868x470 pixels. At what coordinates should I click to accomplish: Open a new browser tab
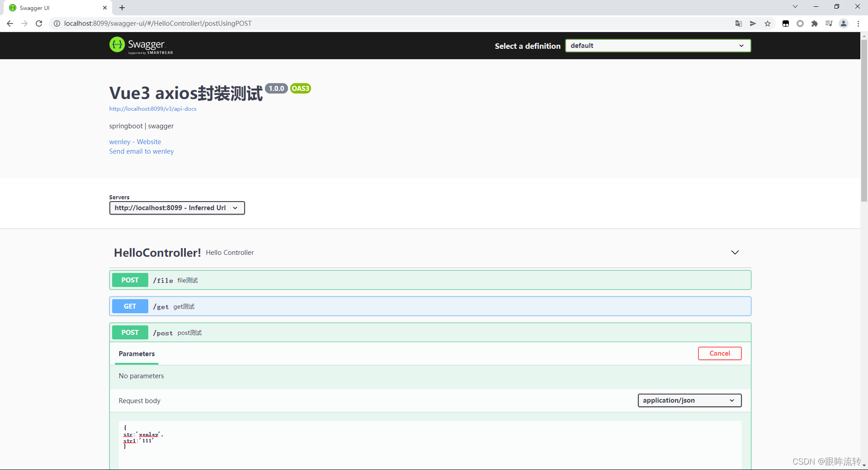pyautogui.click(x=122, y=8)
